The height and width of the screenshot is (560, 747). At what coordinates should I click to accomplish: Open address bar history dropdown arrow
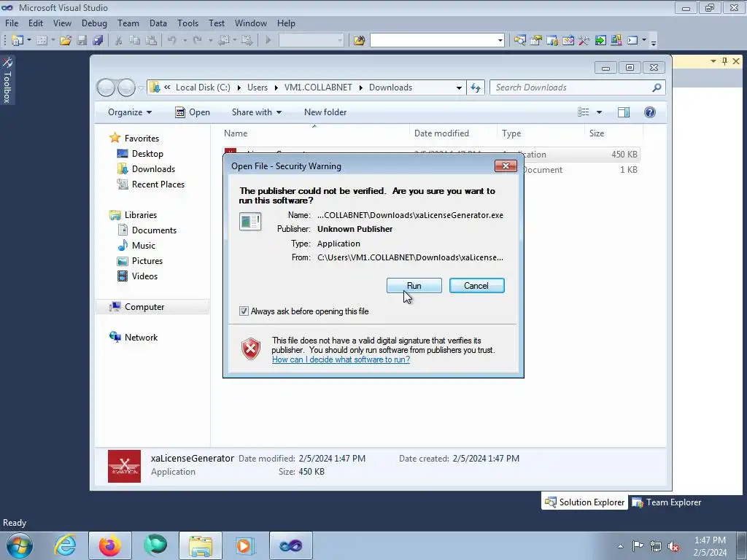click(459, 87)
